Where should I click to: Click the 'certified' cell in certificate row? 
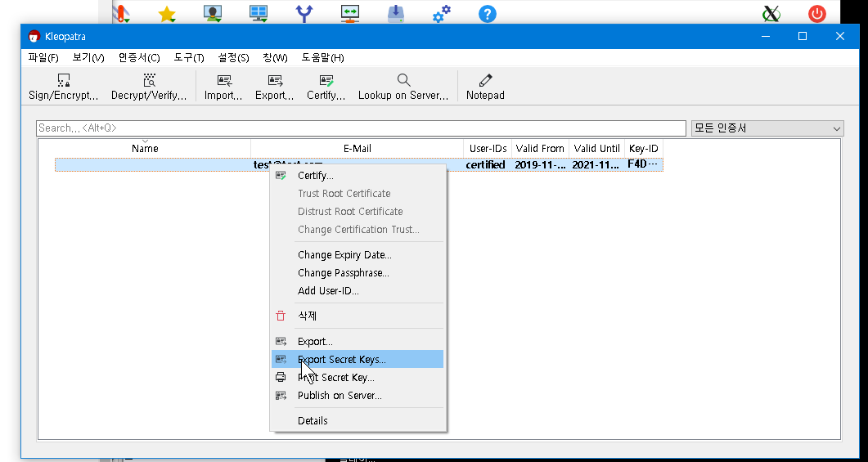(485, 165)
